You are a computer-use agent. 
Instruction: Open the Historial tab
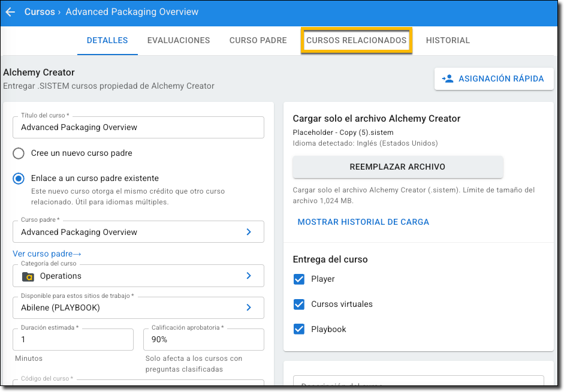point(448,40)
